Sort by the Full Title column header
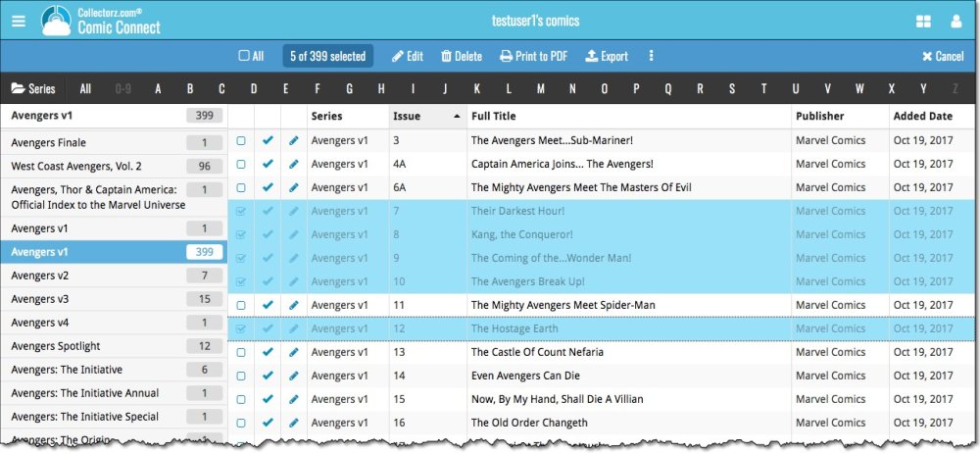The image size is (980, 453). 629,116
